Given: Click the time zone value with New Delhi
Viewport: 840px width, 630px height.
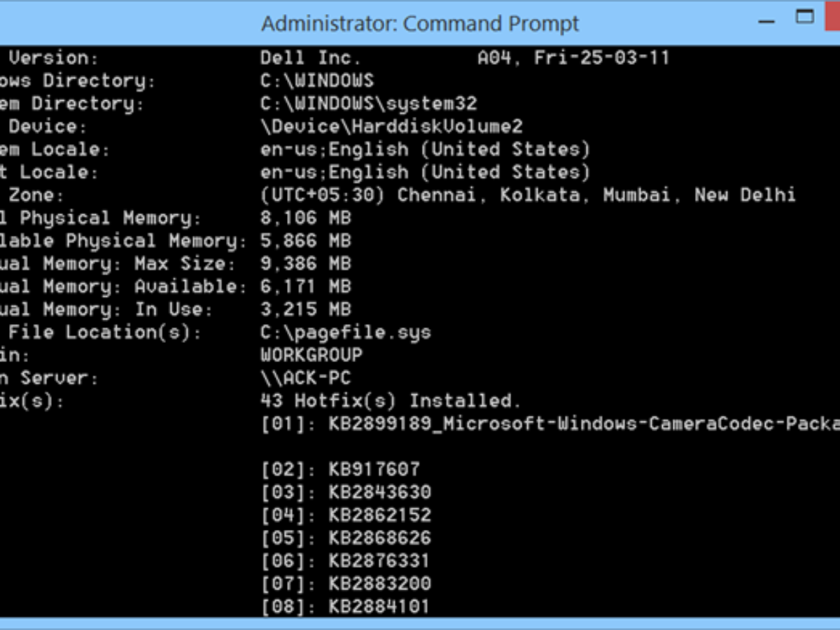Looking at the screenshot, I should pyautogui.click(x=528, y=195).
